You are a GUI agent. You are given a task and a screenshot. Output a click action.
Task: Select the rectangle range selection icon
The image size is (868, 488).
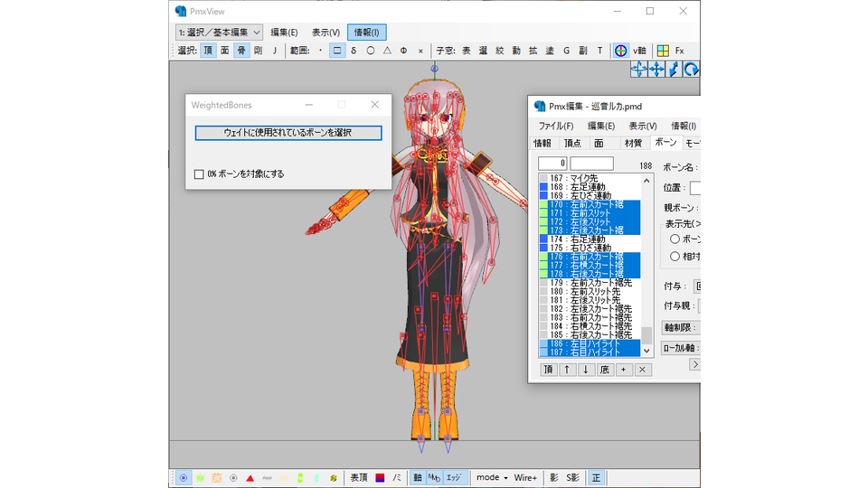click(x=337, y=51)
